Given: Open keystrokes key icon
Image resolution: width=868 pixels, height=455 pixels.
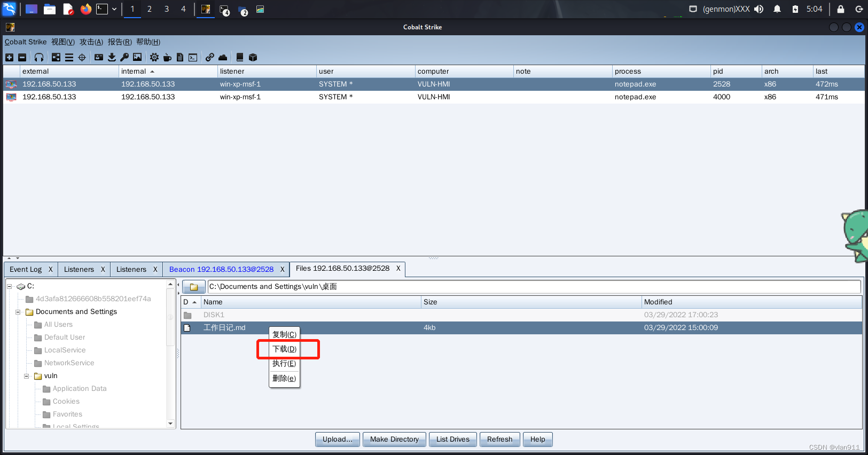Looking at the screenshot, I should [x=124, y=57].
